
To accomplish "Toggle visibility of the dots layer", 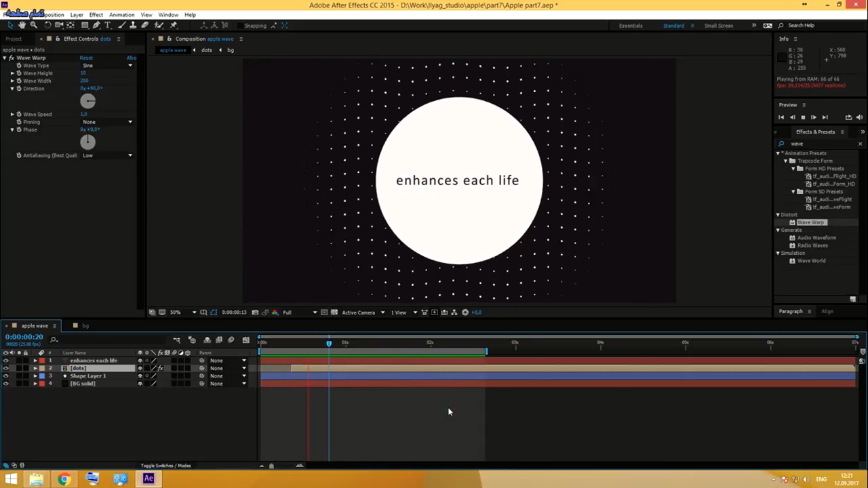I will (x=6, y=368).
